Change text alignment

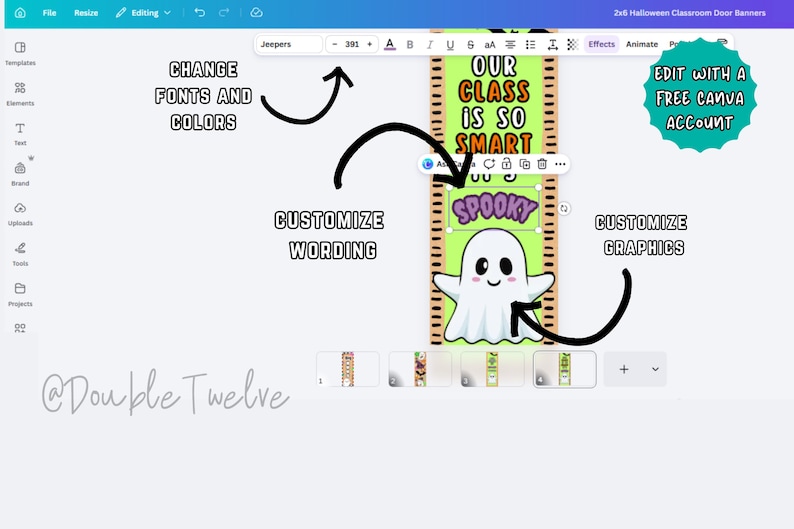tap(510, 45)
